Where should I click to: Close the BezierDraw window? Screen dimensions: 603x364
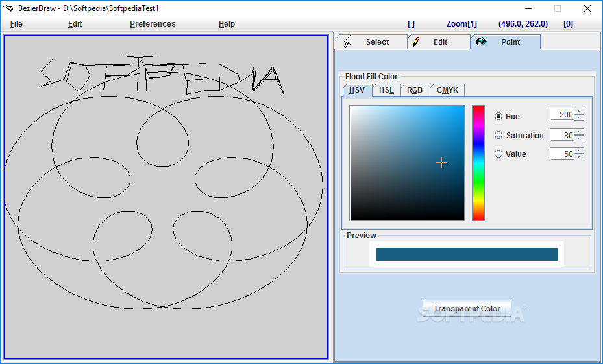coord(587,8)
